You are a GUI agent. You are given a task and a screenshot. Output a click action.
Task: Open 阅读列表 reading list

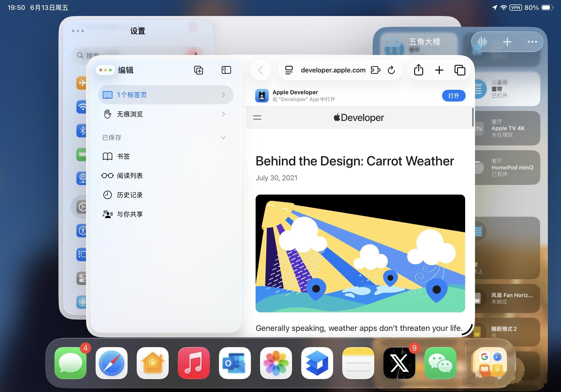click(x=166, y=176)
